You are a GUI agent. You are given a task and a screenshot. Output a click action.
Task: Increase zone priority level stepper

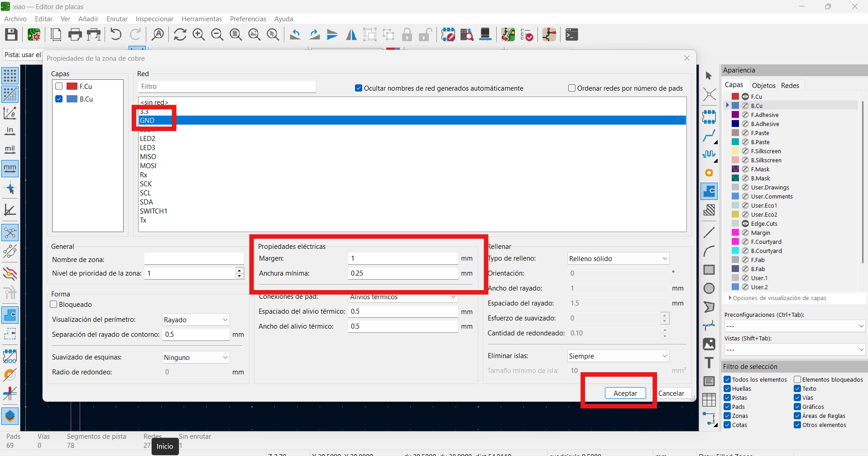pos(240,270)
